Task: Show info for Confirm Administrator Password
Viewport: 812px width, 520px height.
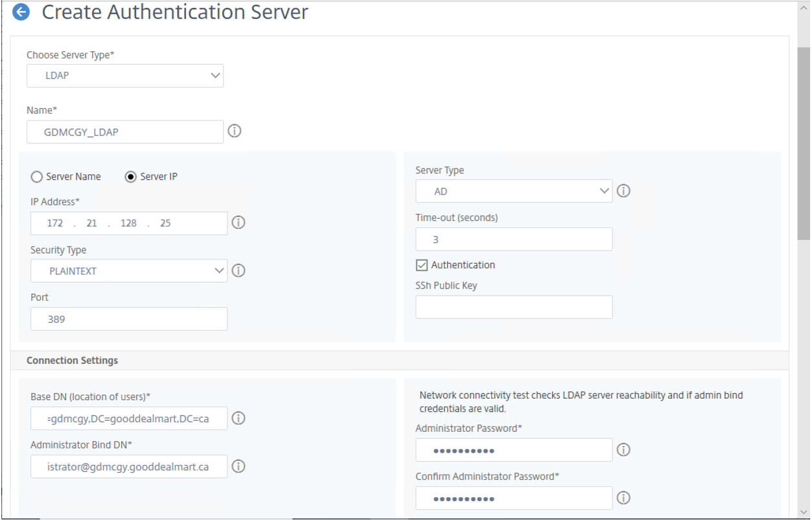Action: 623,497
